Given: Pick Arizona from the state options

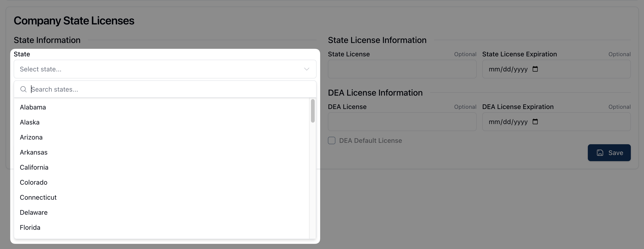Looking at the screenshot, I should point(31,137).
